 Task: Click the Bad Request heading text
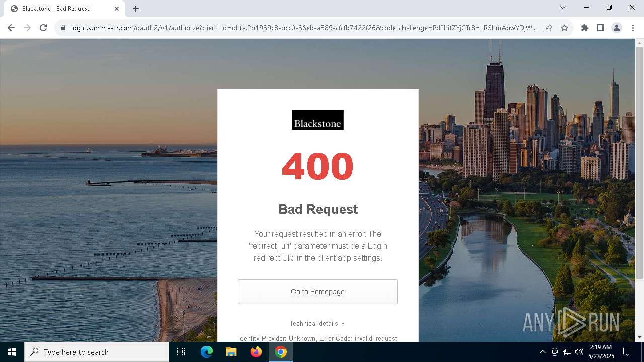pyautogui.click(x=318, y=209)
